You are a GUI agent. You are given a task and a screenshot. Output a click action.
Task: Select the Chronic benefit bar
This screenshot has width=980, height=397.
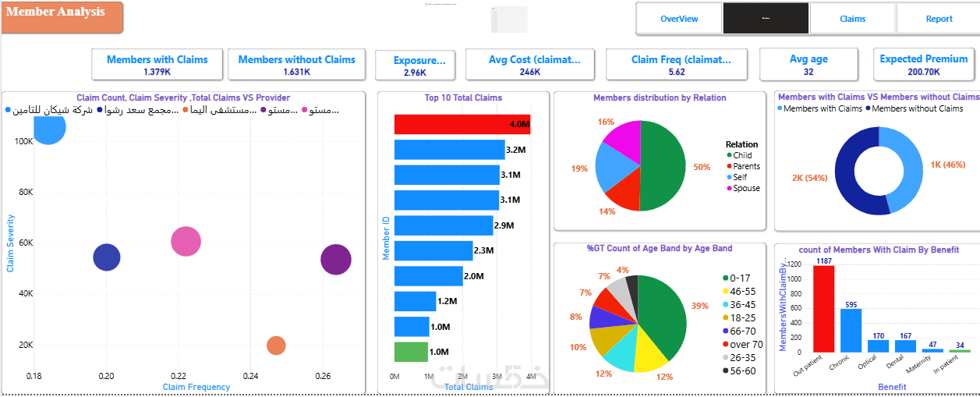pyautogui.click(x=851, y=330)
